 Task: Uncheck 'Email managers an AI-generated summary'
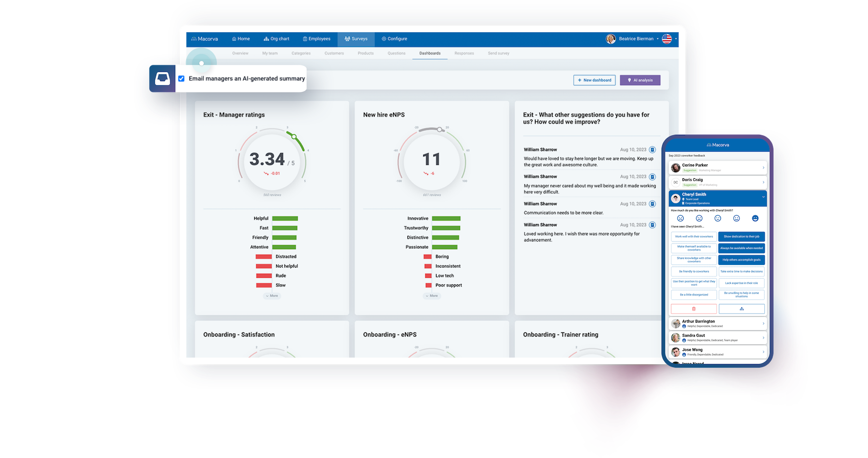[181, 79]
